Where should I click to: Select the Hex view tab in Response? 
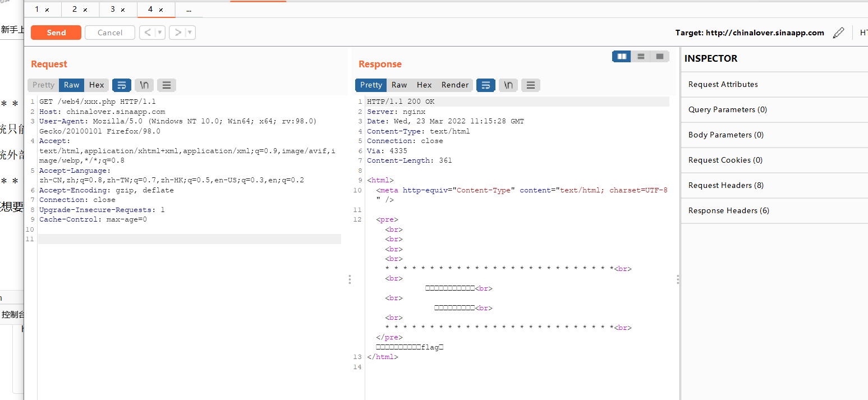424,85
